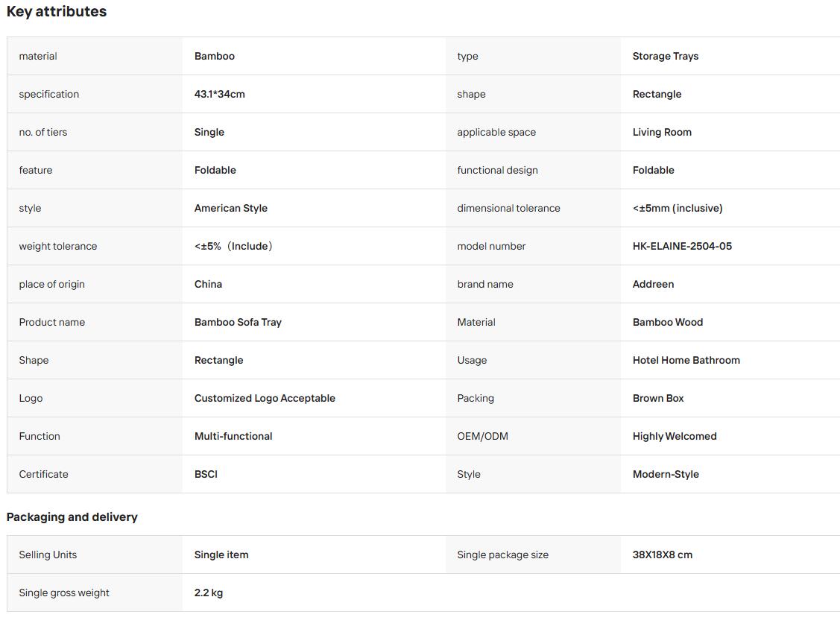Click the Addreen brand name value
The height and width of the screenshot is (635, 840).
(x=653, y=285)
